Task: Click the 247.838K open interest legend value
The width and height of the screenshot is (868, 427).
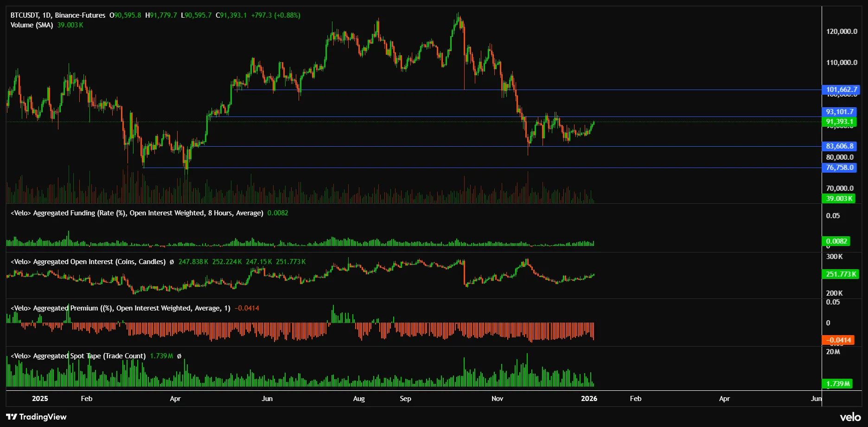Action: click(x=193, y=262)
